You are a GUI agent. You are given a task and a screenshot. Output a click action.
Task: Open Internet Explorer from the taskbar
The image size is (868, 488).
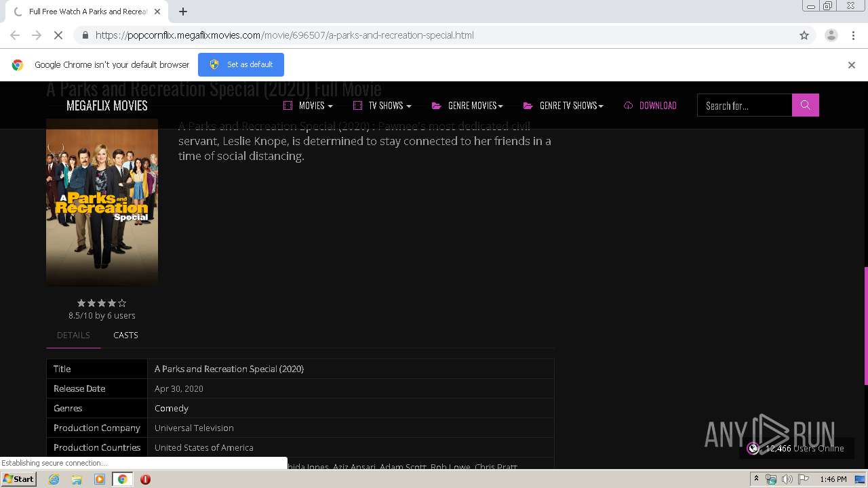[54, 479]
